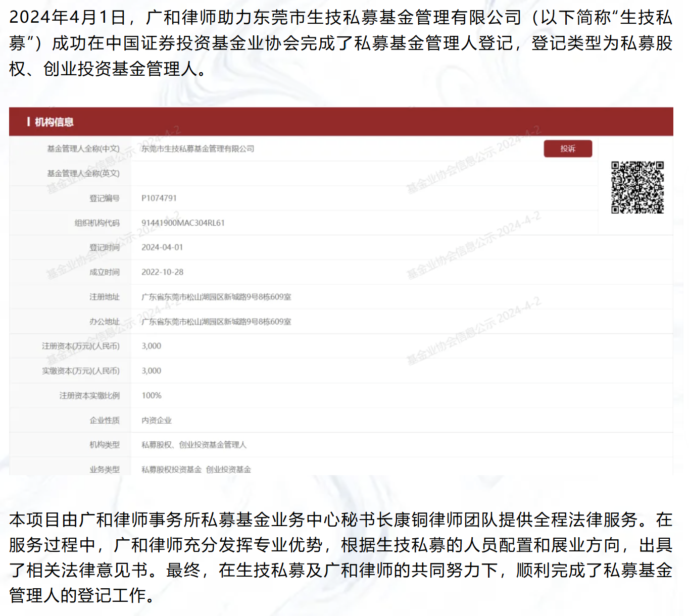Screen dimensions: 689x616
Task: Click the 注册资本实缴比例 label
Action: point(89,395)
